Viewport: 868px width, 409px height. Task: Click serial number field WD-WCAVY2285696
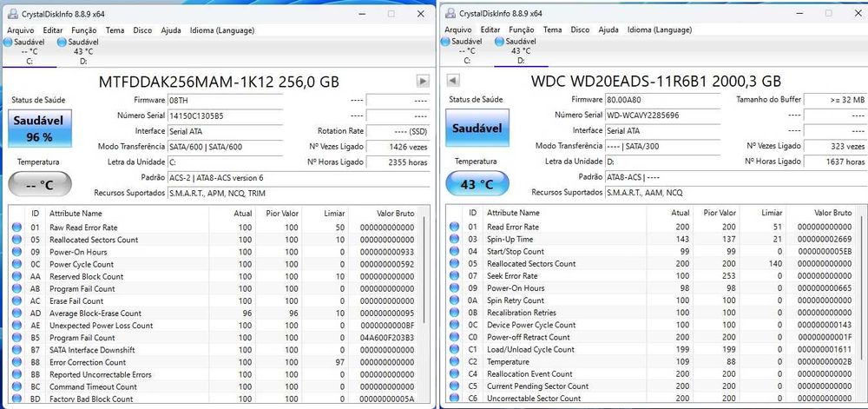click(662, 115)
